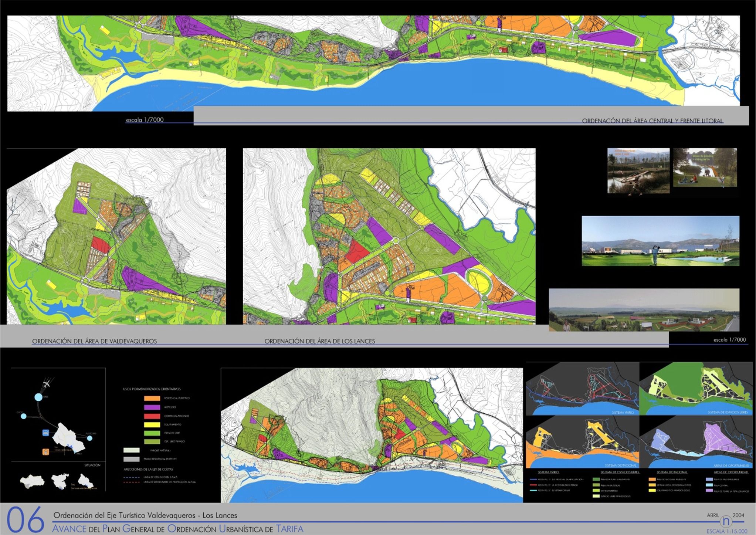Click the 'escala 1/7000' label at right

point(730,339)
